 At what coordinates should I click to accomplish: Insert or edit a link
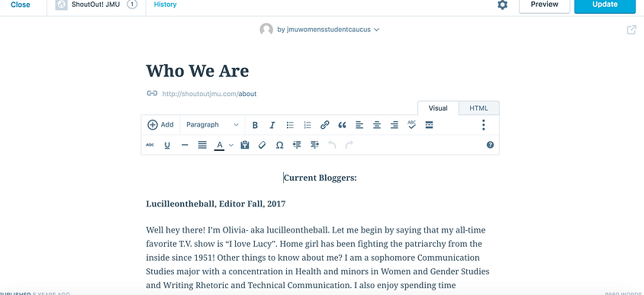[325, 125]
